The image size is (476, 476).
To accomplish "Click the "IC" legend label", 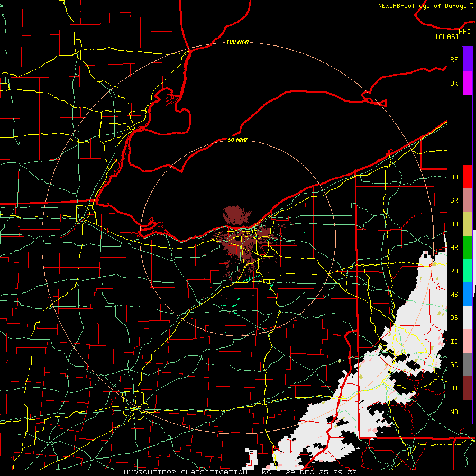I will coord(454,342).
